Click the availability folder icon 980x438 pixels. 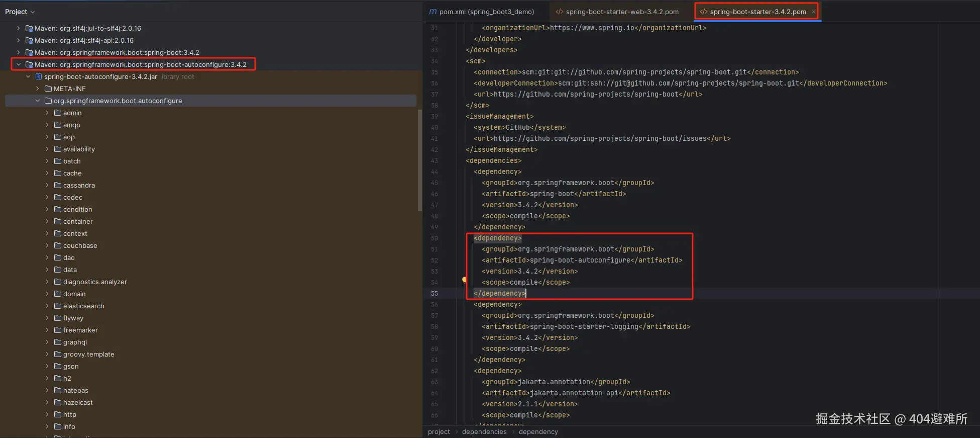58,149
